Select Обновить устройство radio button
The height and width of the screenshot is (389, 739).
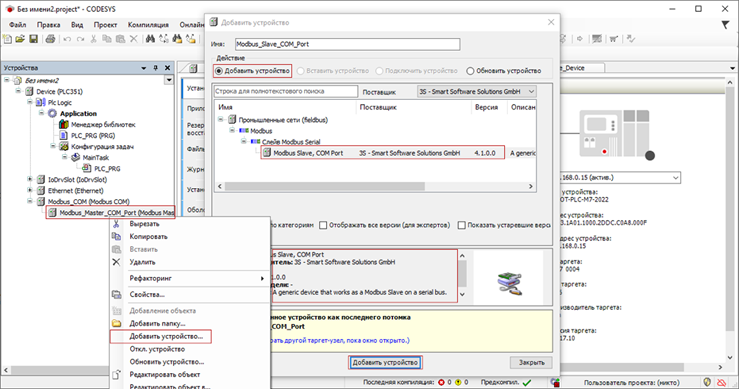tap(470, 71)
